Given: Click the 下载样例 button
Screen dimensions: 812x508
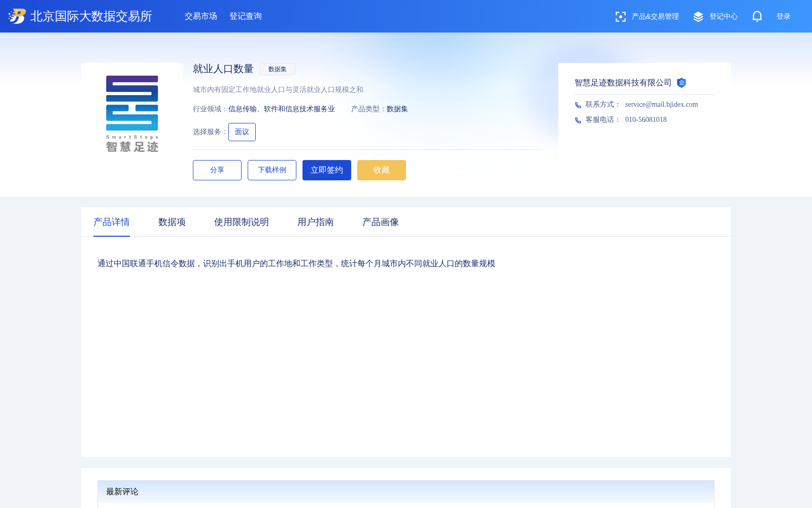Looking at the screenshot, I should click(x=272, y=170).
